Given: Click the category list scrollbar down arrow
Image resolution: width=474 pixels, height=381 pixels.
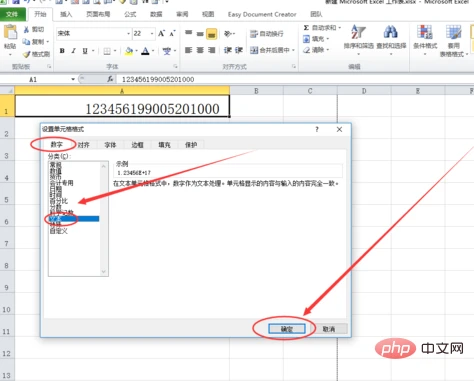Looking at the screenshot, I should click(x=104, y=272).
